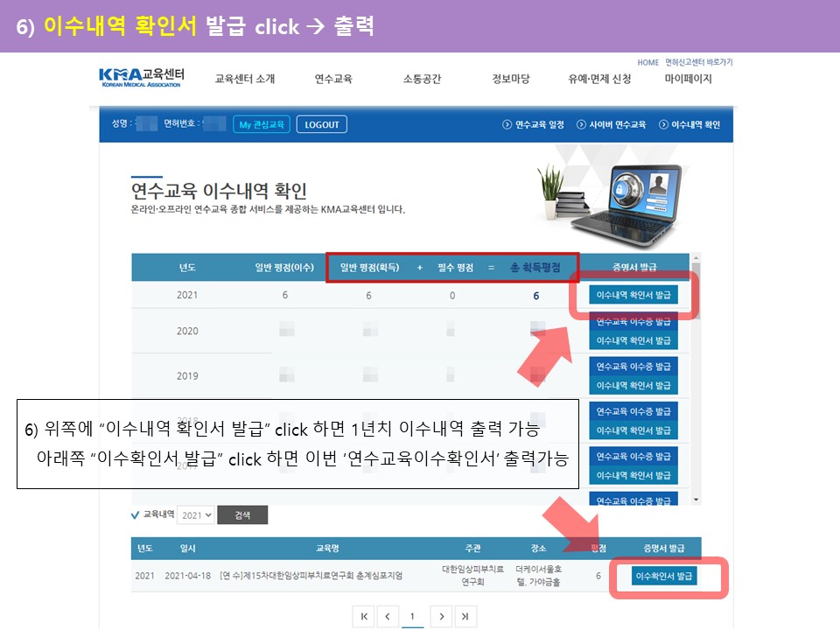The width and height of the screenshot is (840, 630).
Task: Click the 이수확인서 발급 button in the bottom row
Action: pyautogui.click(x=664, y=576)
